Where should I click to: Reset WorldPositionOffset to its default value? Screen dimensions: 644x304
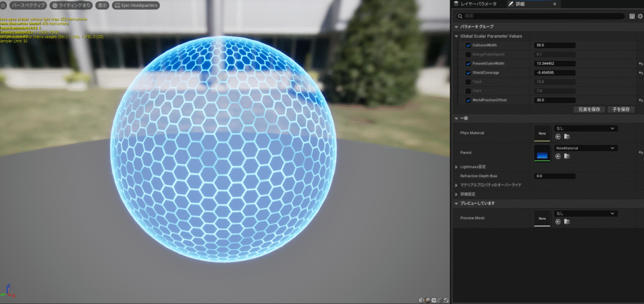pos(640,100)
